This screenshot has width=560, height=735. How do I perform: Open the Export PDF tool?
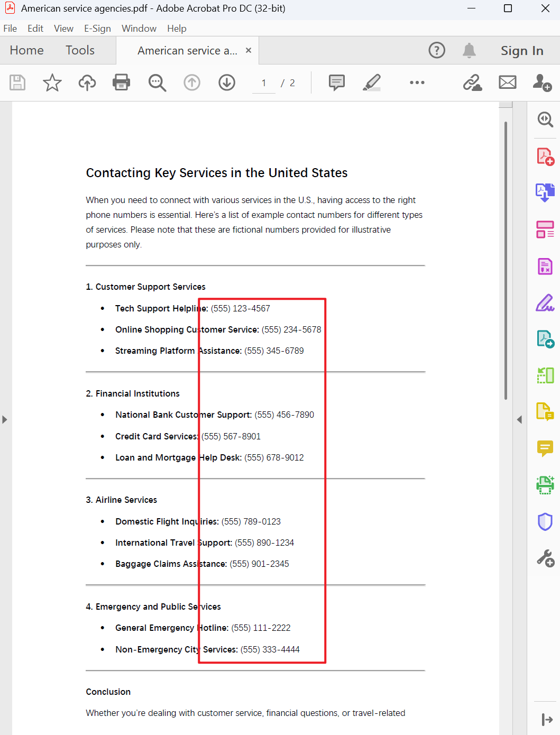[545, 192]
